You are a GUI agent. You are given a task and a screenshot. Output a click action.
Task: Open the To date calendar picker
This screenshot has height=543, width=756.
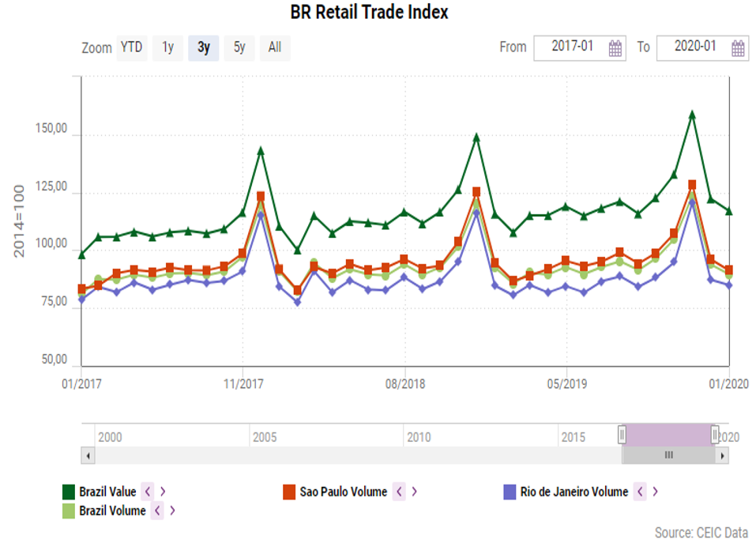tap(738, 48)
